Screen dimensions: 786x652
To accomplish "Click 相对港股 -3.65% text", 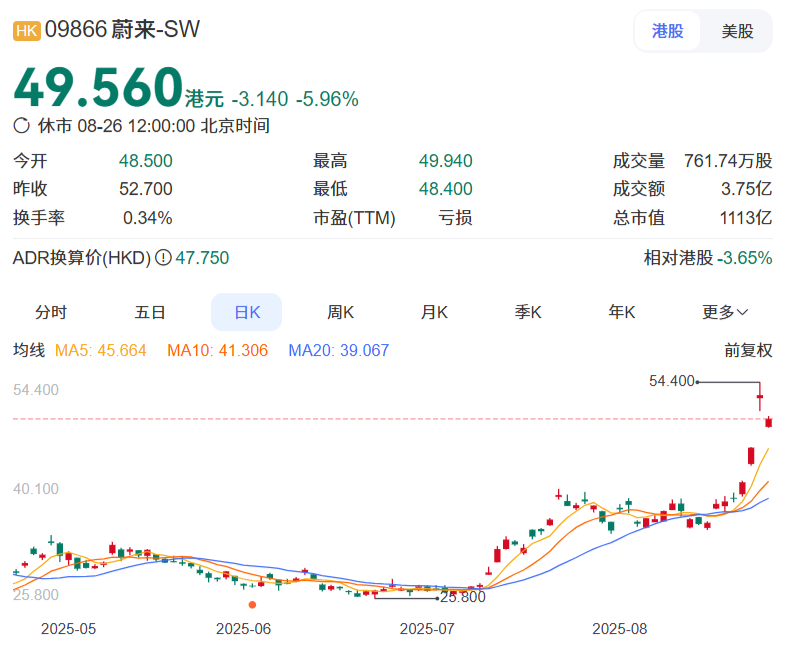I will (x=708, y=258).
